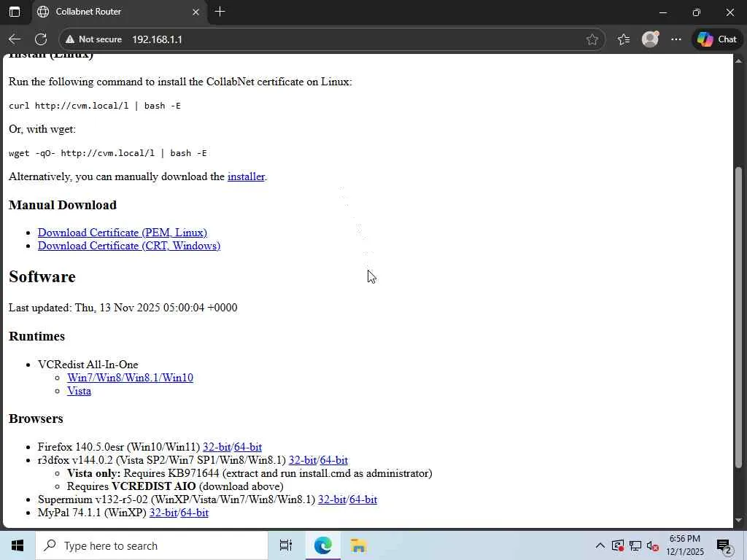
Task: Click the taskbar search box
Action: pos(152,545)
